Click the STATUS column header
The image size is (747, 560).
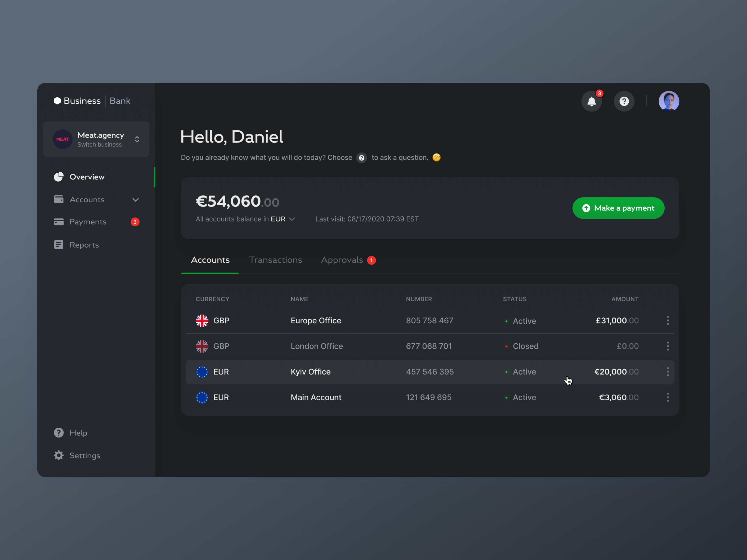coord(515,299)
